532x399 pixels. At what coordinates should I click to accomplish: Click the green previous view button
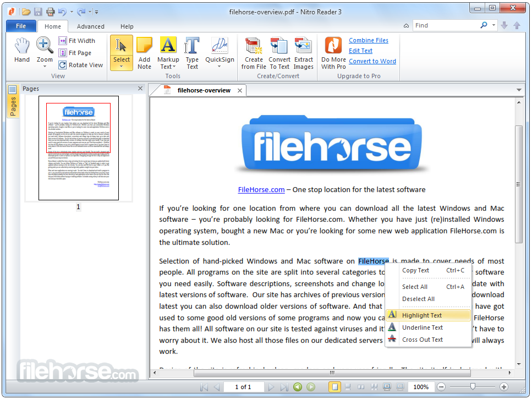(298, 387)
